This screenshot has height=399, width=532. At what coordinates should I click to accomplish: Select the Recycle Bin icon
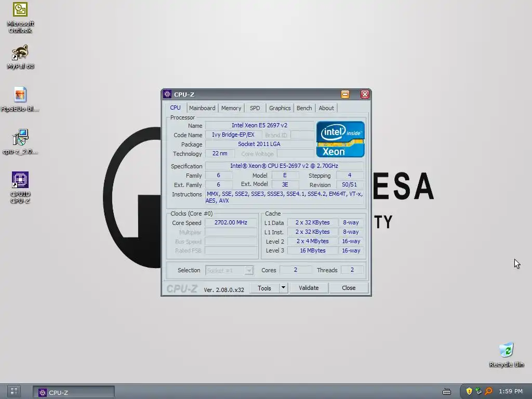point(507,355)
